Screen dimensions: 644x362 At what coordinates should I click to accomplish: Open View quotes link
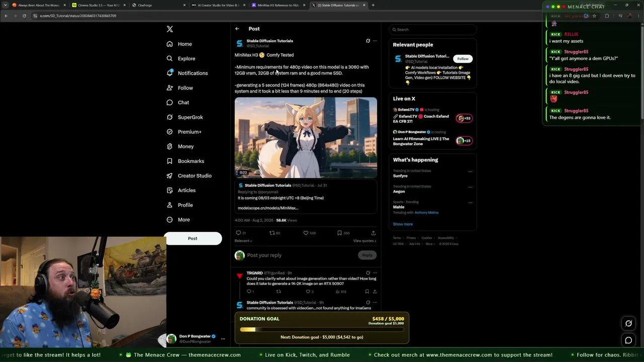pyautogui.click(x=365, y=241)
